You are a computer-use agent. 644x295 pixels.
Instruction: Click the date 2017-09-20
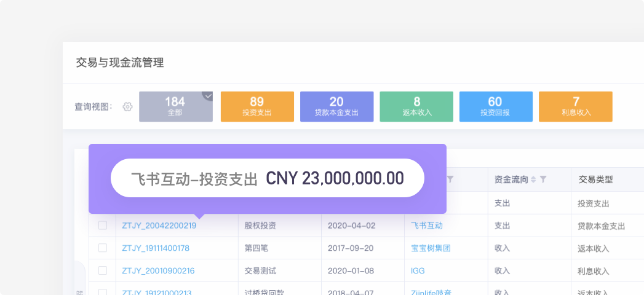(352, 248)
